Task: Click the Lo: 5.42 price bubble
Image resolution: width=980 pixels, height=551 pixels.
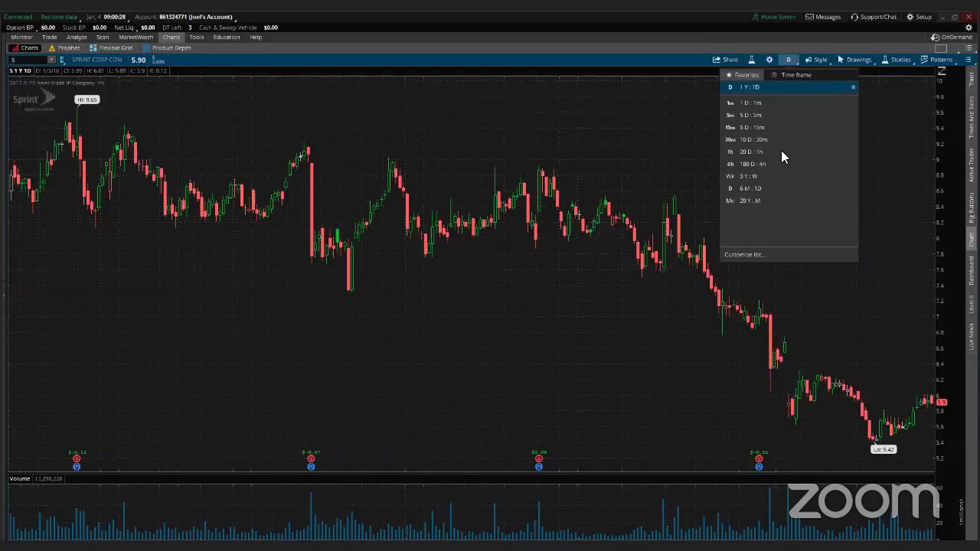Action: tap(884, 450)
